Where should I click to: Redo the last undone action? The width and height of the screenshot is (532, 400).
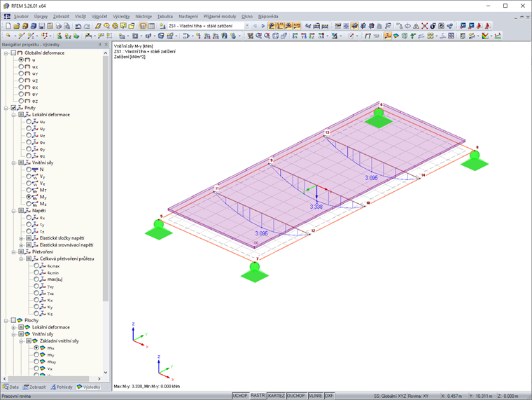click(x=87, y=26)
